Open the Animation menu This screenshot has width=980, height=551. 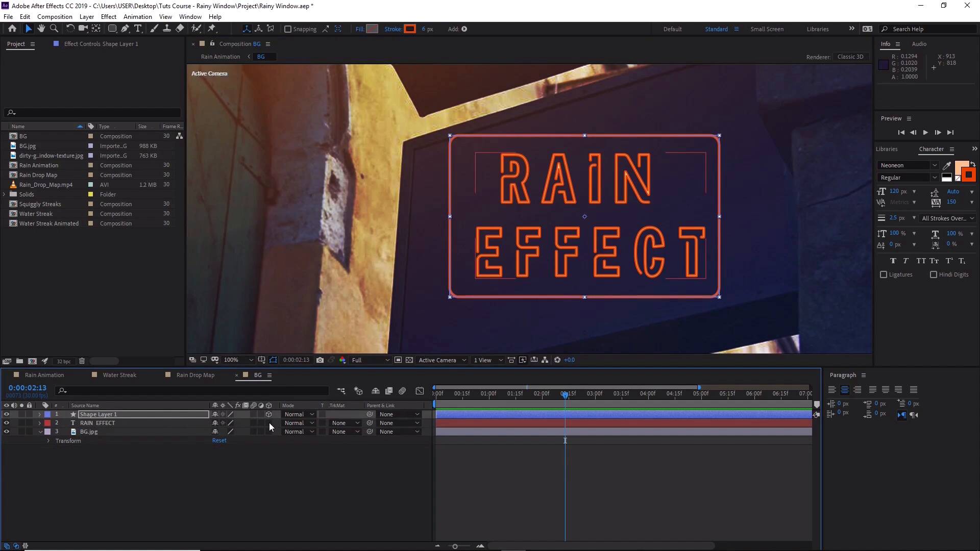click(138, 16)
